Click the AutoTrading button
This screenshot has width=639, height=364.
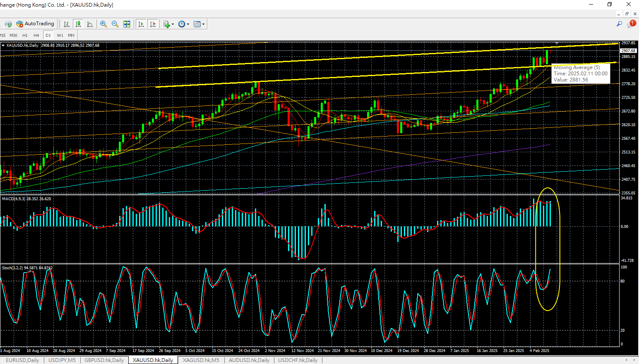pyautogui.click(x=35, y=24)
